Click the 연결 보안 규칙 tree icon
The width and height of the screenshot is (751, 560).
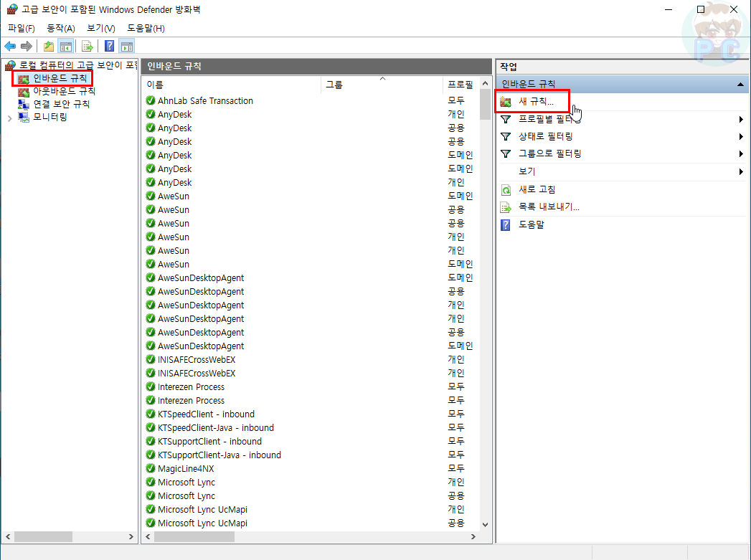(24, 105)
